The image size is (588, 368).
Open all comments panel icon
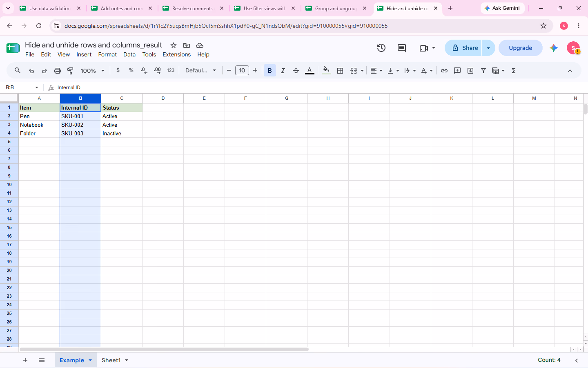tap(402, 48)
